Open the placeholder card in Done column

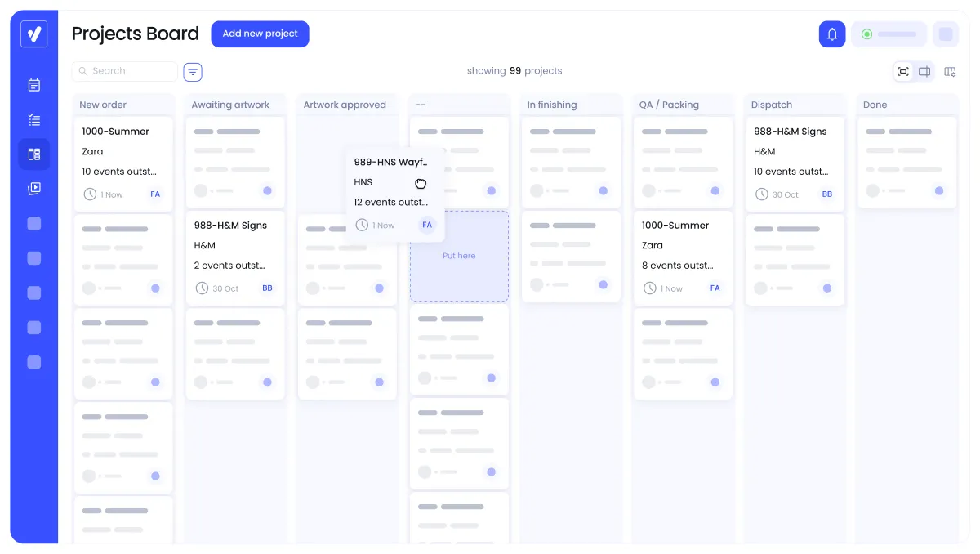(x=906, y=162)
